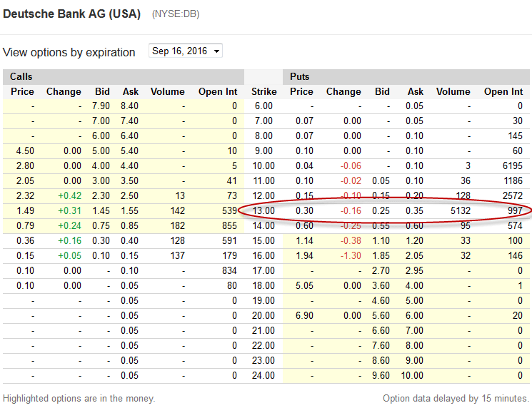
Task: Select strike value 6.00
Action: 264,106
